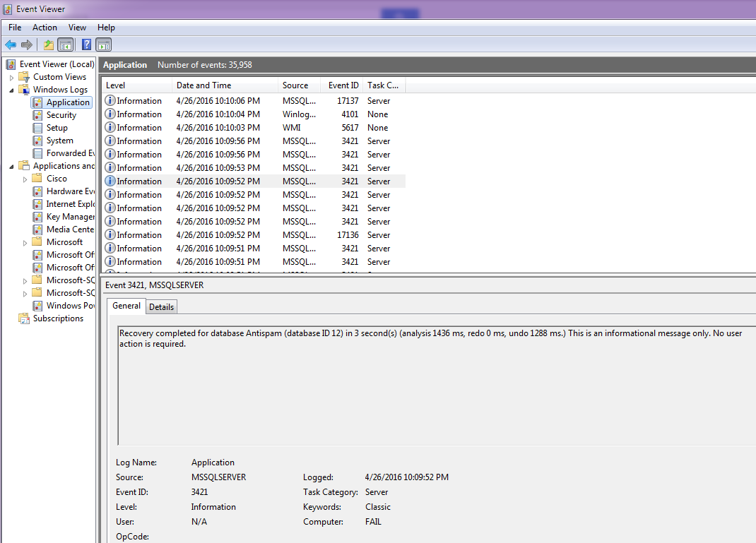756x543 pixels.
Task: Expand the Custom Views node
Action: pyautogui.click(x=11, y=77)
